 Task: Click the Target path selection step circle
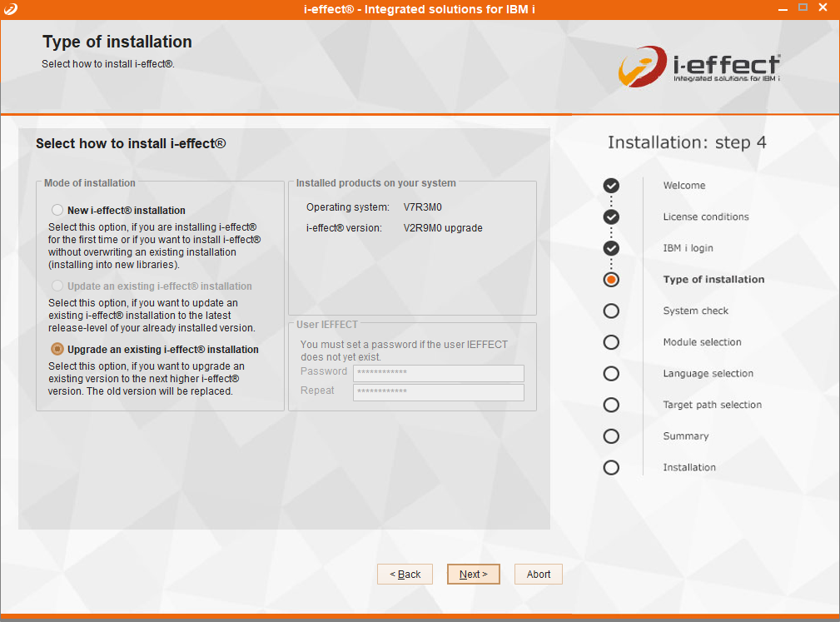pyautogui.click(x=611, y=405)
